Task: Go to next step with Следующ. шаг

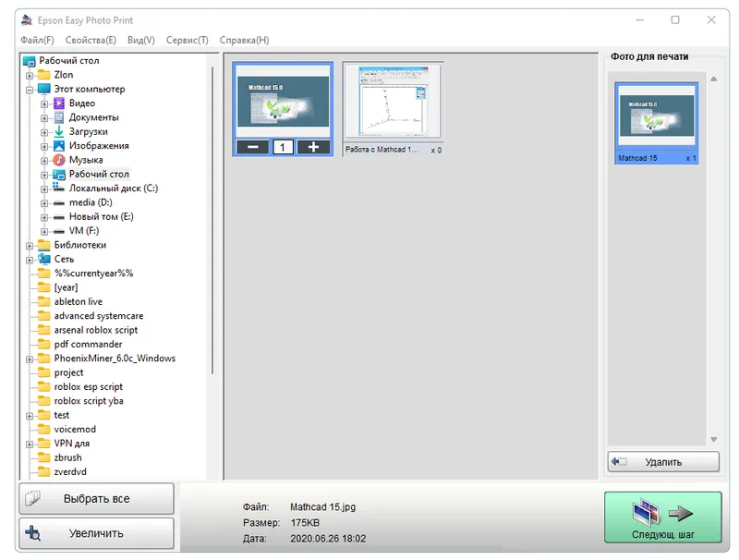Action: (x=663, y=517)
